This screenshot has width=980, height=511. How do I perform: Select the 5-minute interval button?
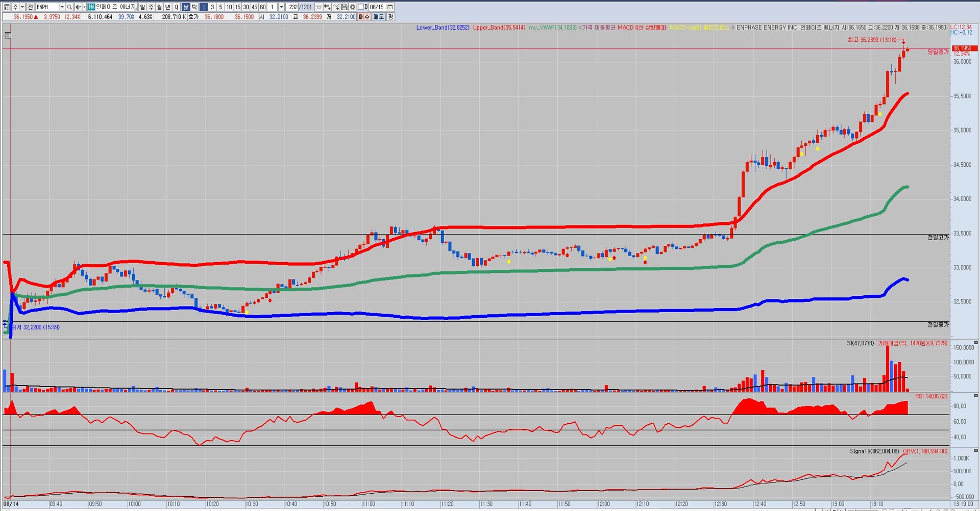220,7
